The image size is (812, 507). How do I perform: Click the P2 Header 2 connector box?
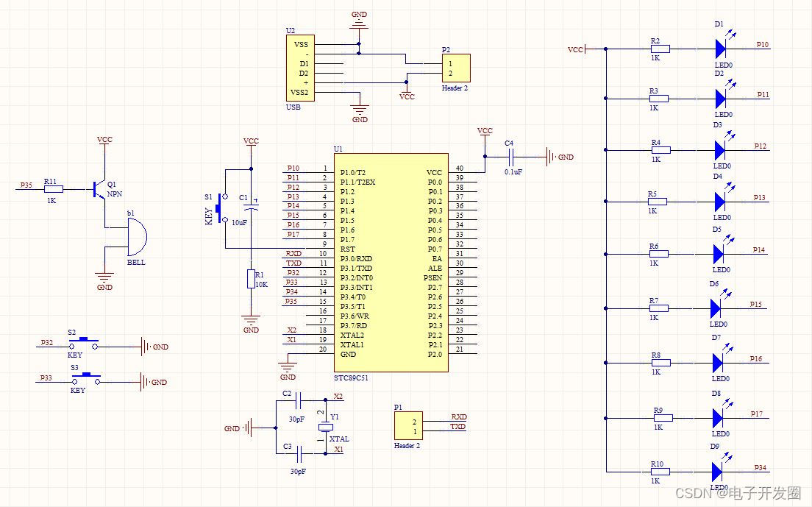[456, 68]
